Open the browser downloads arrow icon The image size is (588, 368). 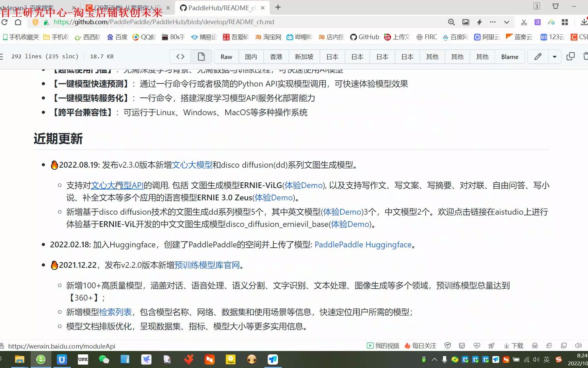584,22
